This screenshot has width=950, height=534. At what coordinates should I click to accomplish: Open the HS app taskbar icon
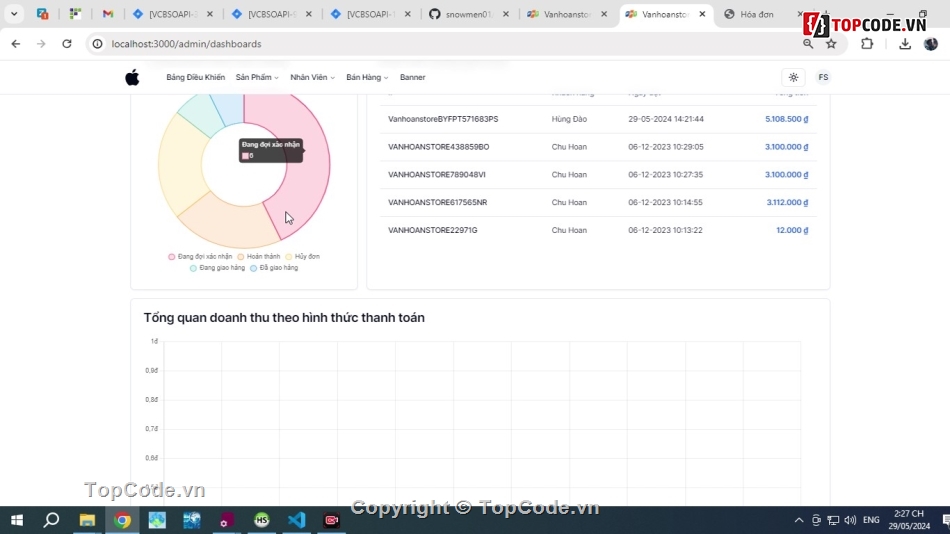[262, 520]
